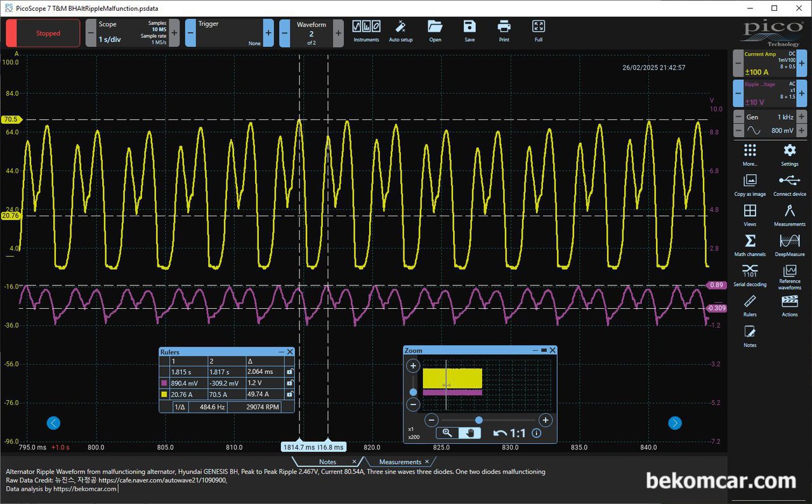This screenshot has width=812, height=504.
Task: Open the Scope timebase options
Action: [x=133, y=33]
